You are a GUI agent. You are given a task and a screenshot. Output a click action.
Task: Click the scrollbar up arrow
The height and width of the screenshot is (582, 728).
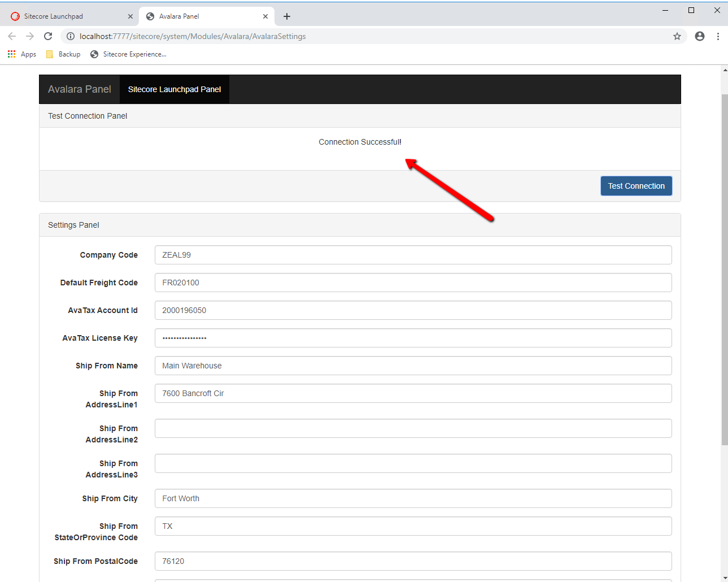[x=725, y=70]
